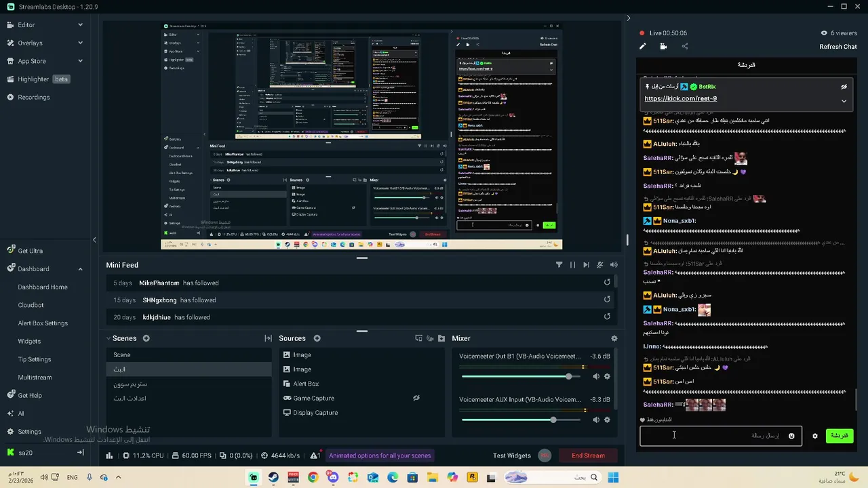
Task: Mute Mini Feed event alerts
Action: [600, 265]
